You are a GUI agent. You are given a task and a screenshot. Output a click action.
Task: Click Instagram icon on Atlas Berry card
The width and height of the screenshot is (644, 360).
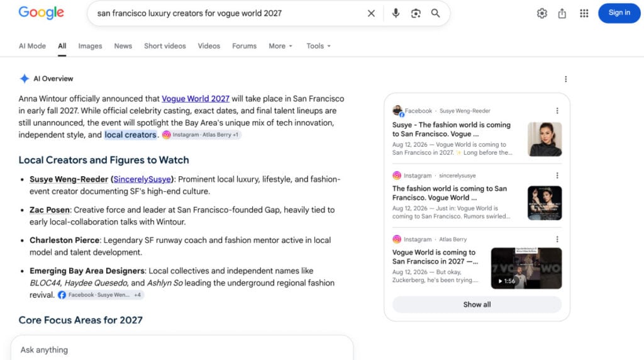pos(397,239)
